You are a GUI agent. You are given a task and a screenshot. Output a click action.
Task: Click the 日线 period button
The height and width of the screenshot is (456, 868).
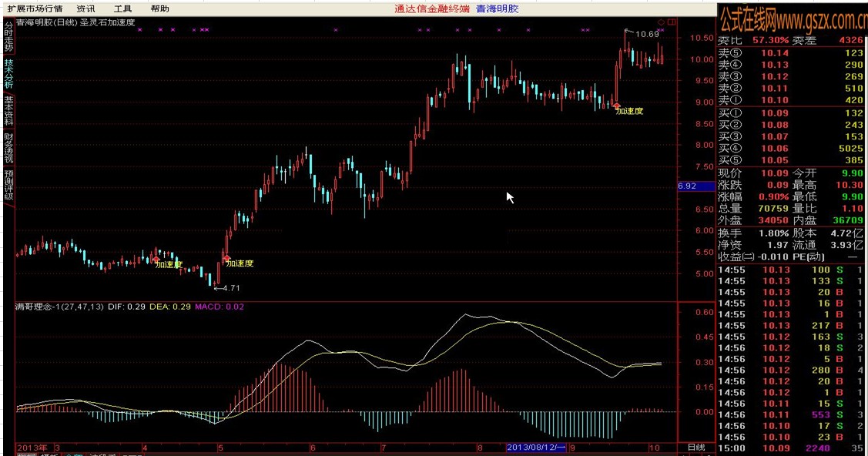(696, 448)
